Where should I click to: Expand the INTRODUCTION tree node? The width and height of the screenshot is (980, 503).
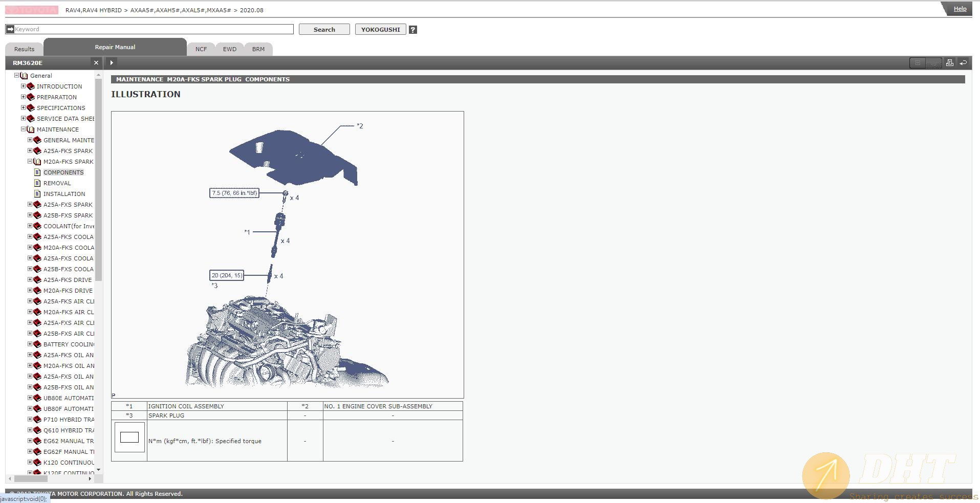coord(23,86)
